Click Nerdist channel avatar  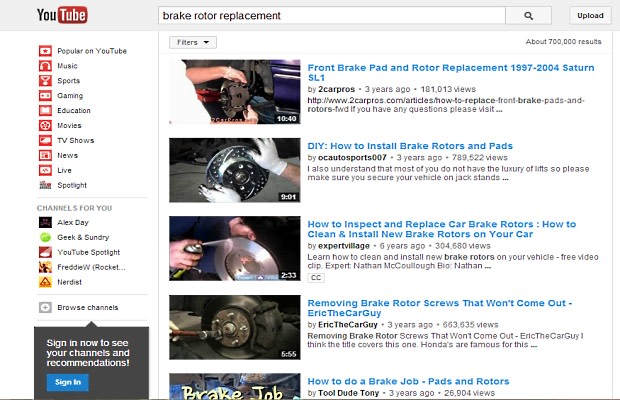(x=45, y=282)
